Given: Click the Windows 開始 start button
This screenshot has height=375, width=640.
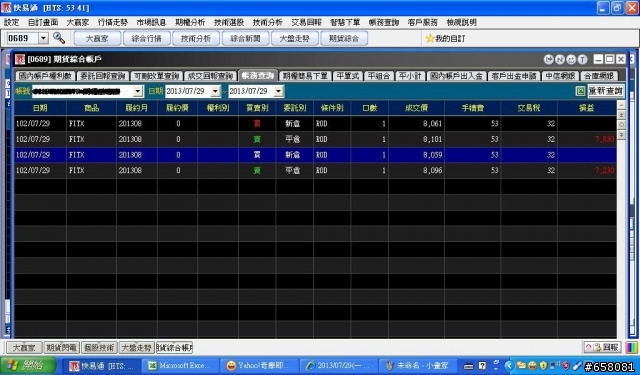Looking at the screenshot, I should 28,365.
